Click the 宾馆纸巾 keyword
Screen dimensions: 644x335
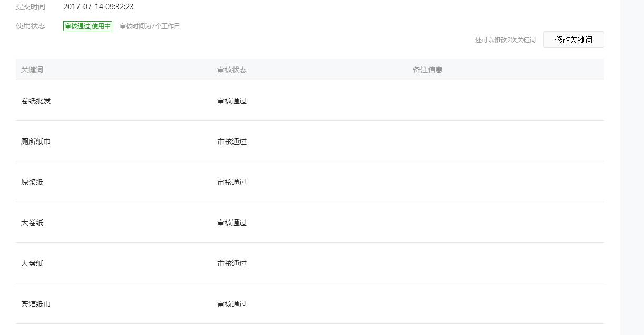tap(36, 304)
